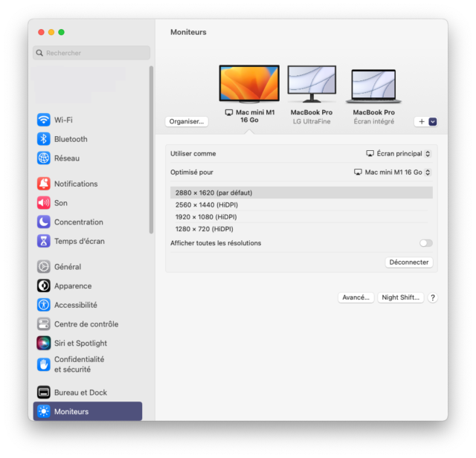The image size is (476, 458).
Task: Select the Moniteurs label in sidebar
Action: click(71, 411)
